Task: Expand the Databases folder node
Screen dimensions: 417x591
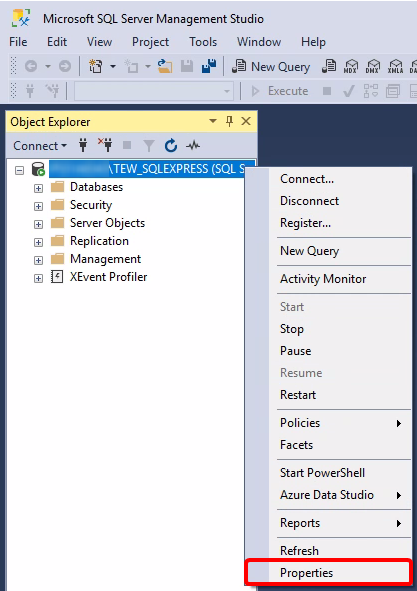Action: (38, 188)
